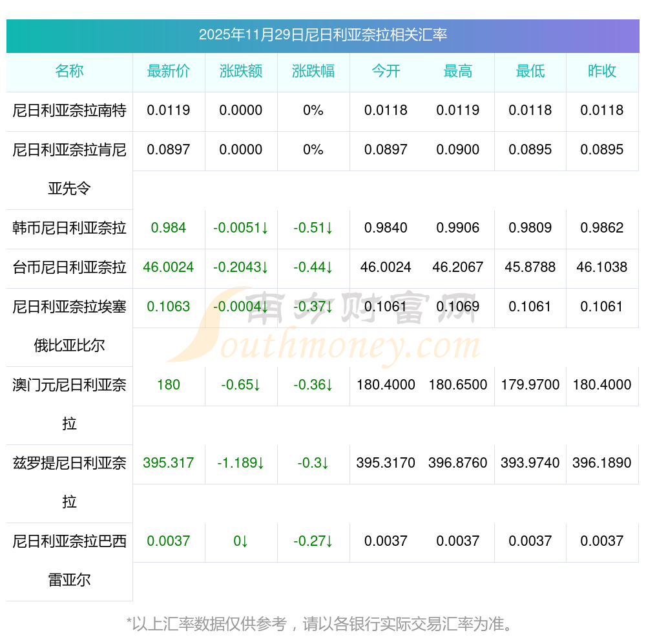Click latest price 0.984
Screen dimensions: 646x644
pyautogui.click(x=169, y=228)
